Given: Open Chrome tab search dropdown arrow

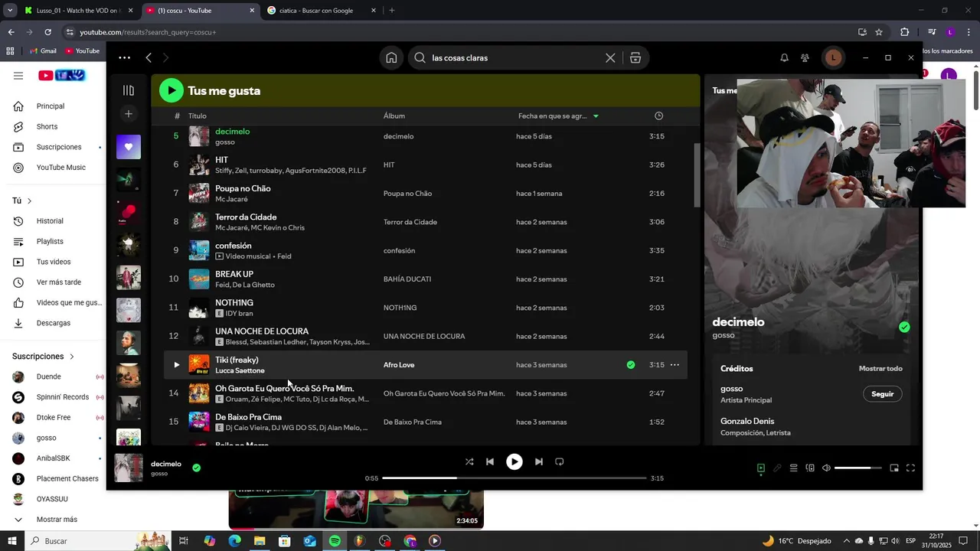Looking at the screenshot, I should [x=10, y=11].
